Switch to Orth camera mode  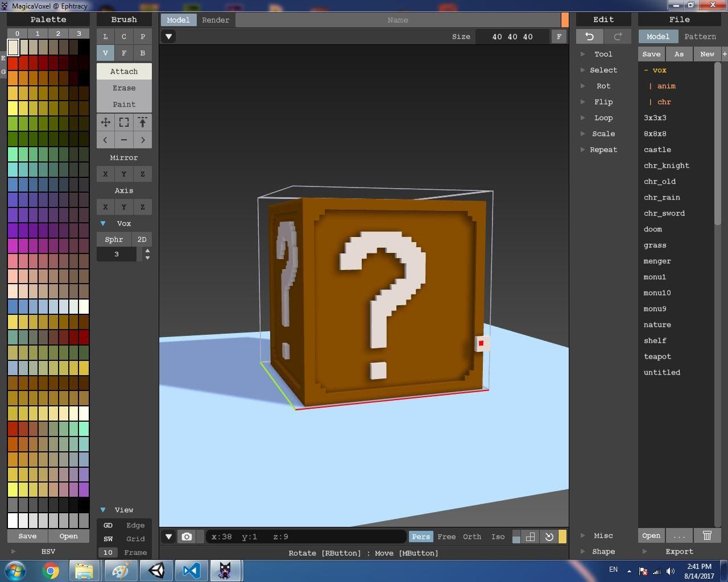point(472,537)
